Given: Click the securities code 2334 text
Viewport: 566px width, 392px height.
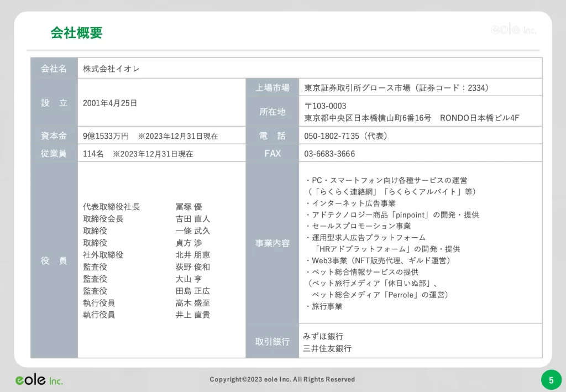Looking at the screenshot, I should tap(479, 88).
